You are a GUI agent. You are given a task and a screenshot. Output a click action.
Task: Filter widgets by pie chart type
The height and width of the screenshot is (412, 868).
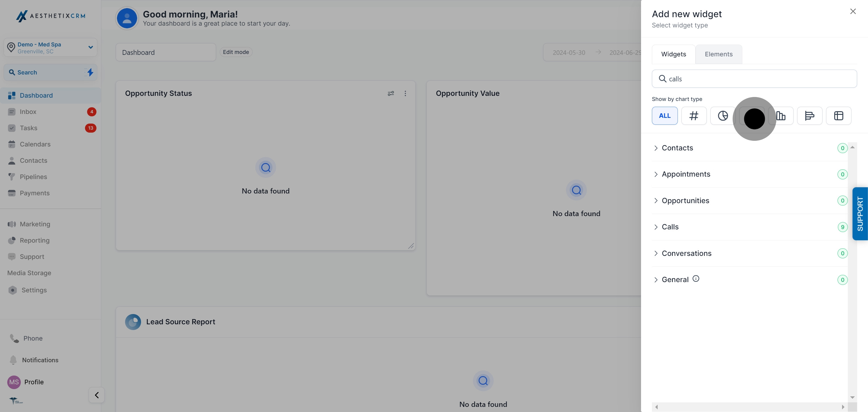click(722, 115)
